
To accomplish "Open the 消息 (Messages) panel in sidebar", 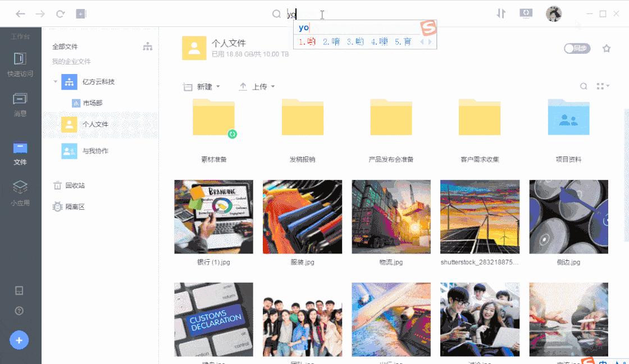I will click(x=20, y=104).
